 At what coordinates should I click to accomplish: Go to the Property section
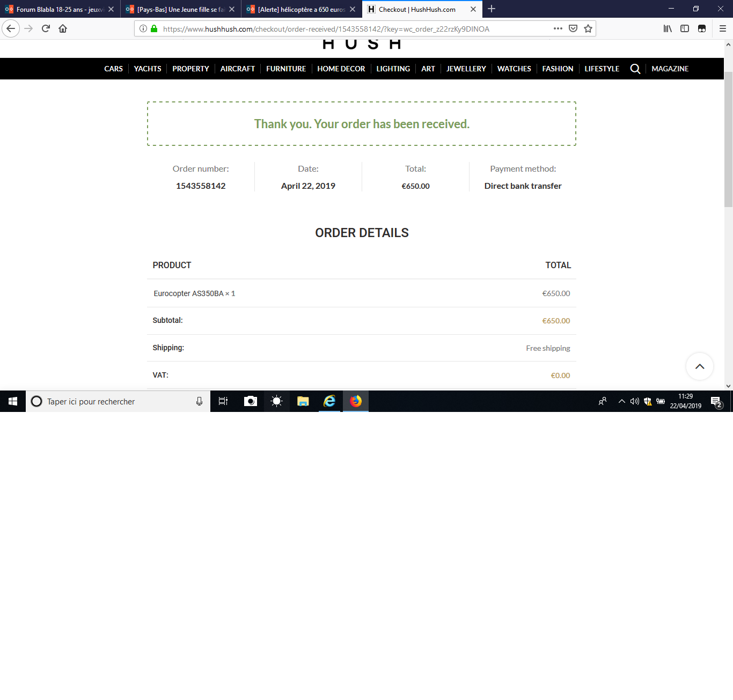pos(190,69)
